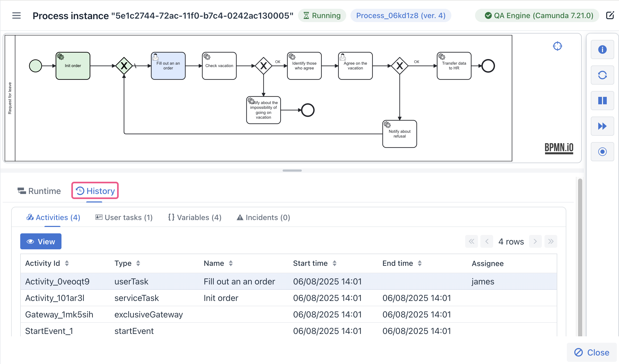Select the Check vacation task node
619x364 pixels.
pyautogui.click(x=219, y=66)
